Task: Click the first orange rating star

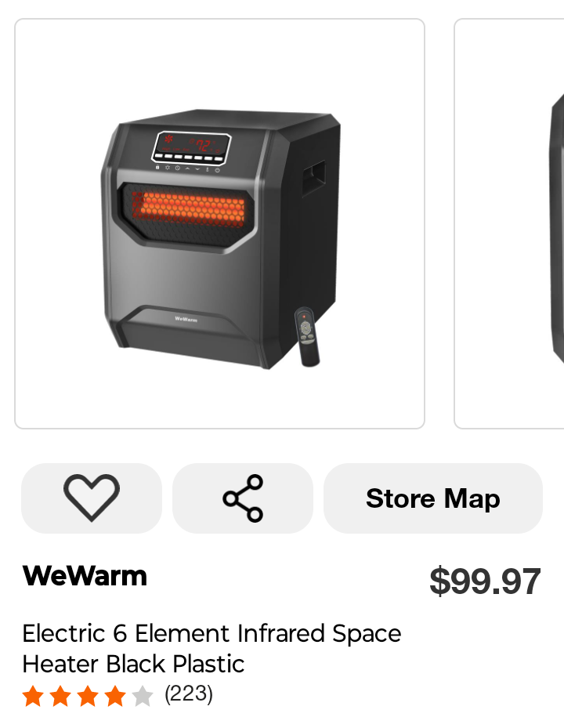Action: (33, 697)
